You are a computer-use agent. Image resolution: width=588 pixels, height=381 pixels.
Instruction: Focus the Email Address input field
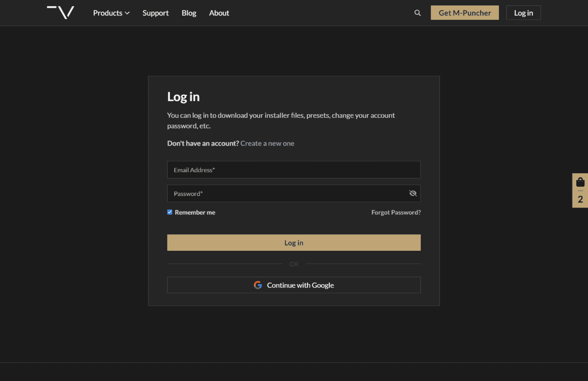pos(294,170)
